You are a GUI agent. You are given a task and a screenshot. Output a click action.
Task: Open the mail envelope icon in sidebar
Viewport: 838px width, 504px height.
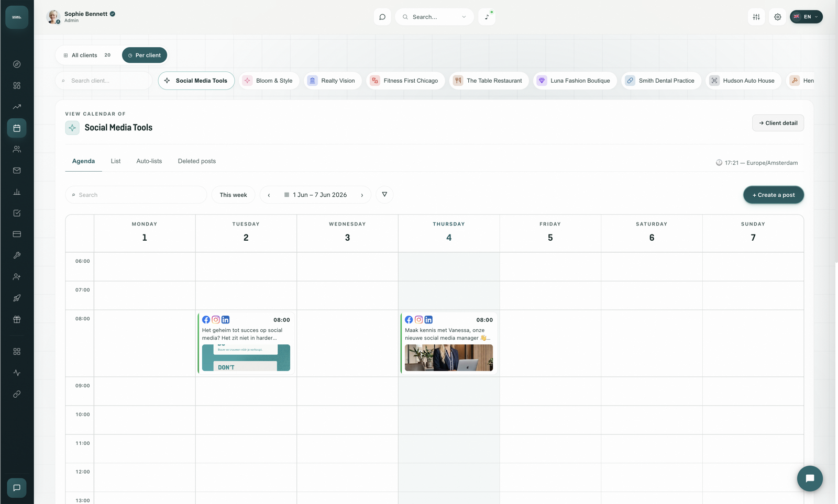pos(17,171)
